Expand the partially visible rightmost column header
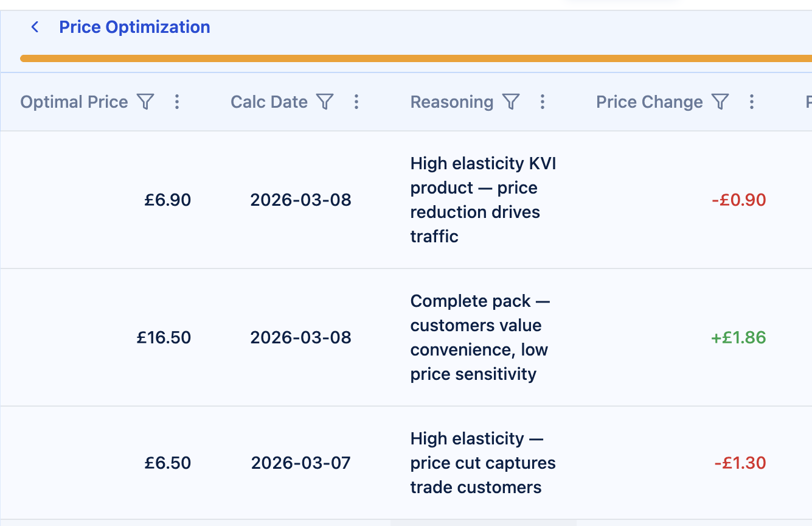Viewport: 812px width, 526px height. point(808,102)
